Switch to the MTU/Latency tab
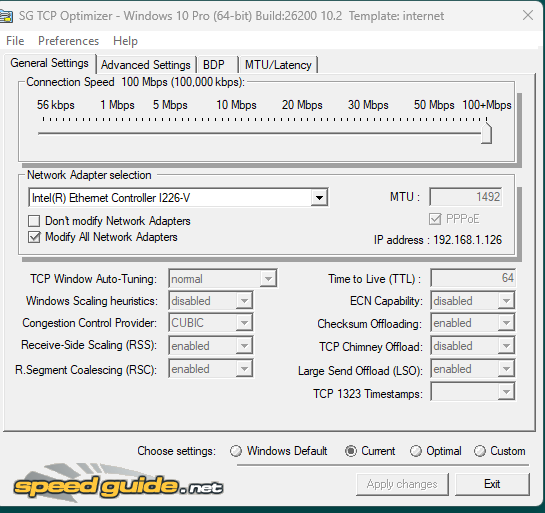 tap(278, 65)
